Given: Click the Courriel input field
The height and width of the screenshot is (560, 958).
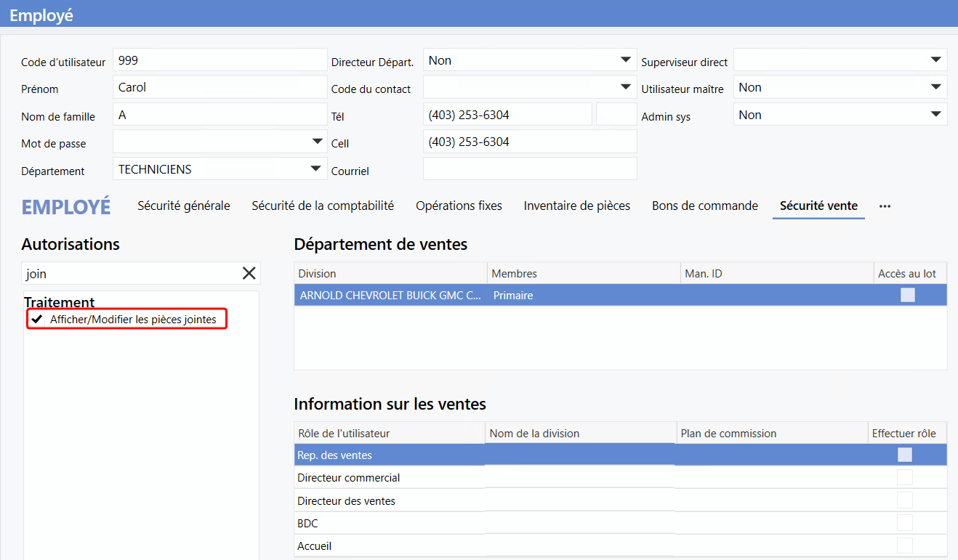Looking at the screenshot, I should coord(529,169).
